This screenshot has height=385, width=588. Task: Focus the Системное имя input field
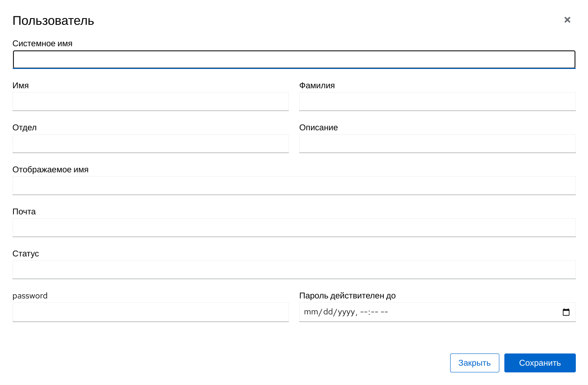pyautogui.click(x=294, y=60)
